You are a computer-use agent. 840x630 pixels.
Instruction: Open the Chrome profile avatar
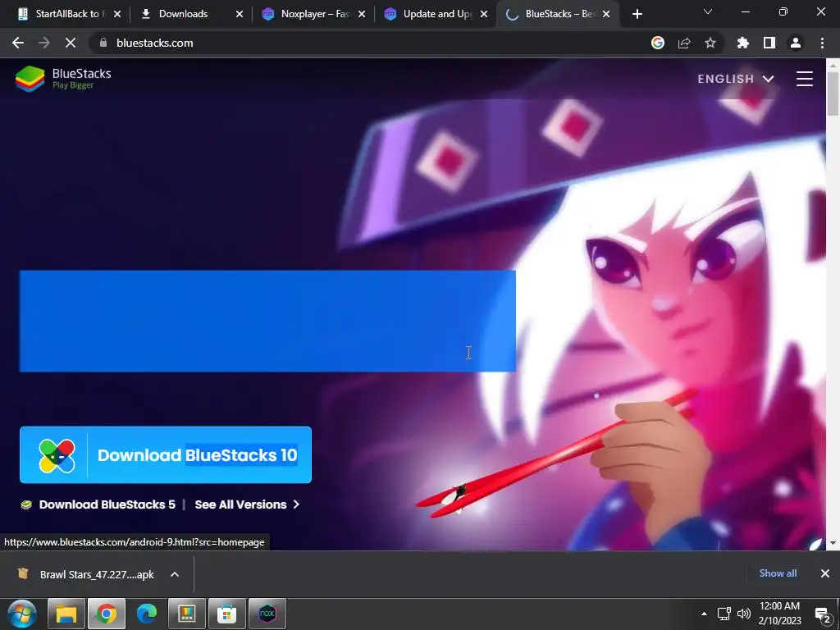(796, 43)
